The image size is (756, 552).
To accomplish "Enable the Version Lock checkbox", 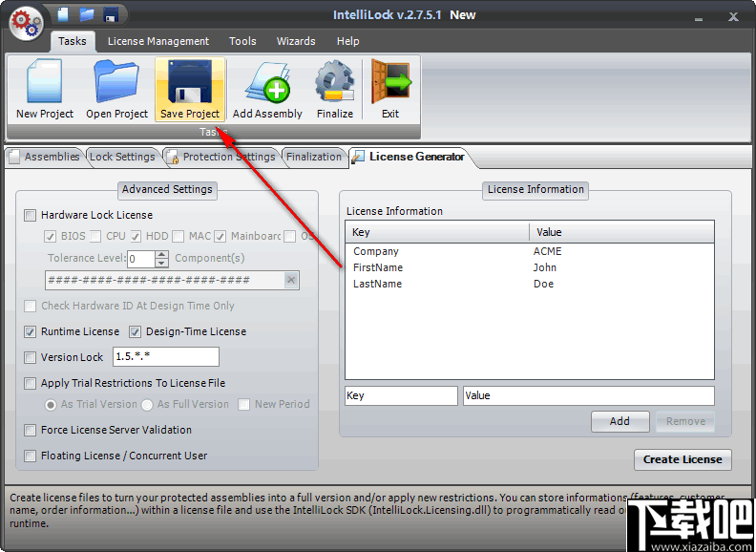I will [30, 357].
